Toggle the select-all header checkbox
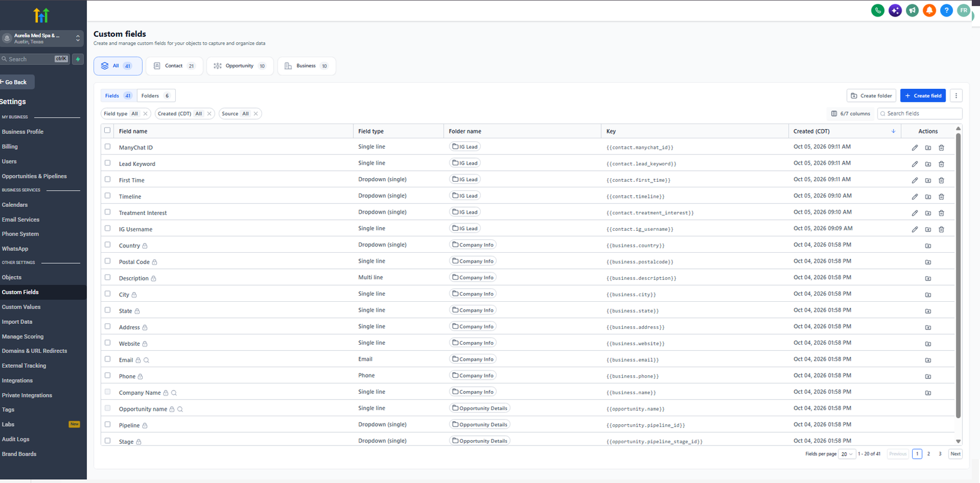This screenshot has height=483, width=980. pyautogui.click(x=107, y=130)
